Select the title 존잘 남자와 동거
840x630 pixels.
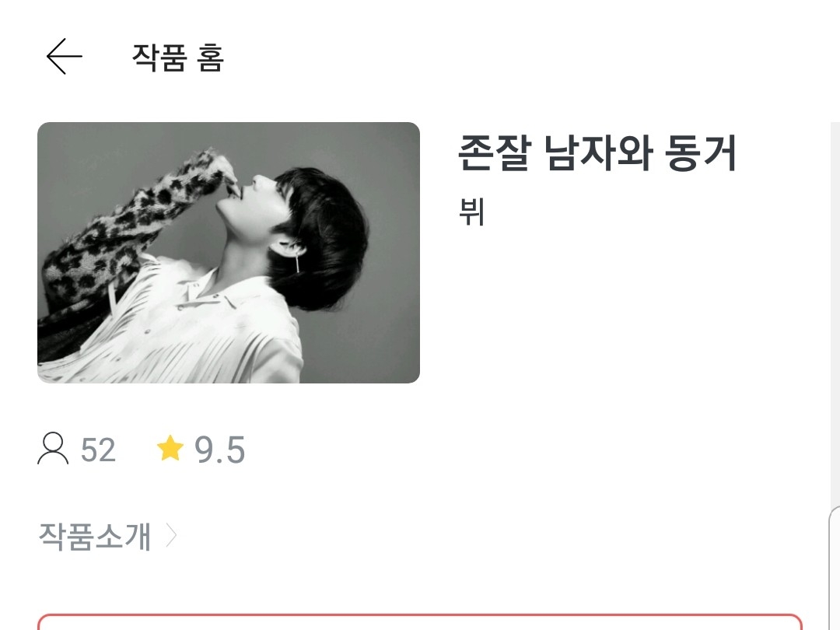point(597,152)
